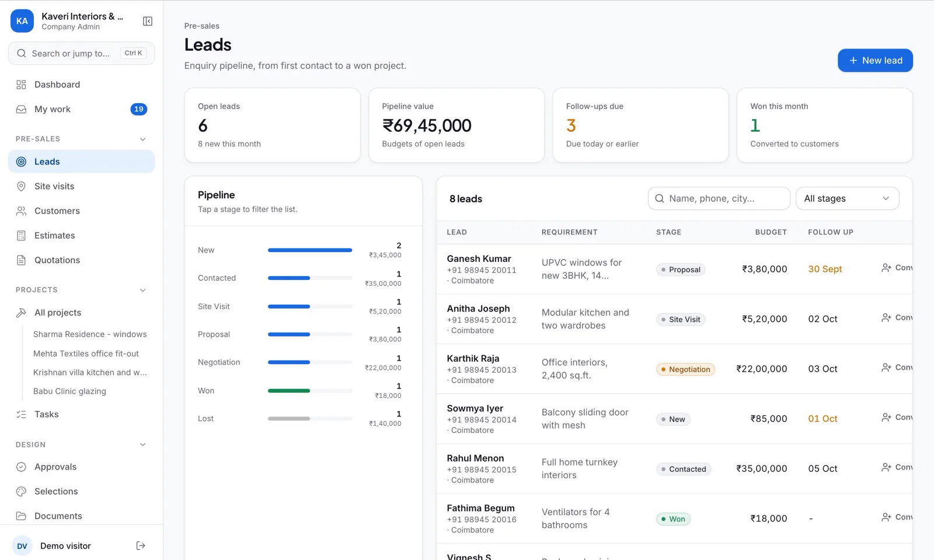Open the Customers section
This screenshot has width=934, height=560.
pyautogui.click(x=82, y=211)
